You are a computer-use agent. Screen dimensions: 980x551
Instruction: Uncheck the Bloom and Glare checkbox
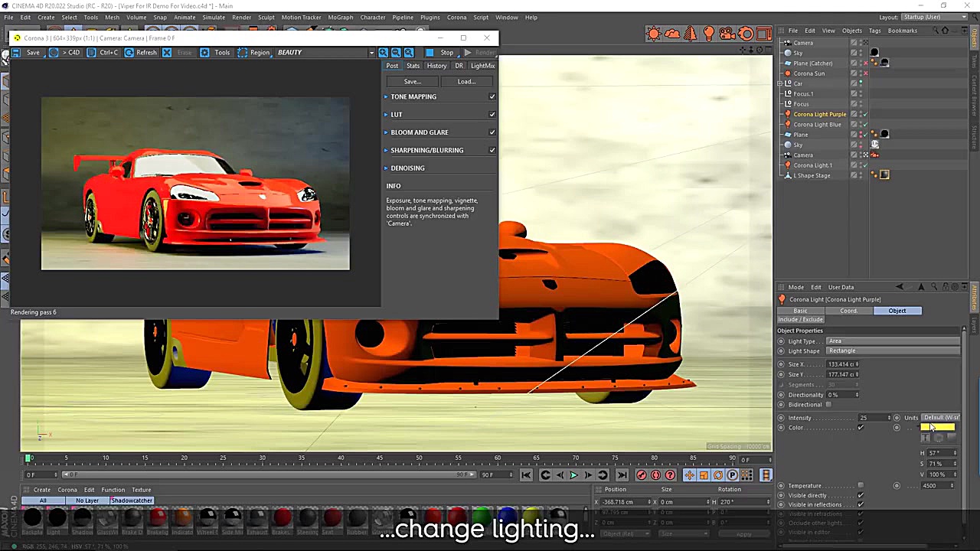(492, 132)
